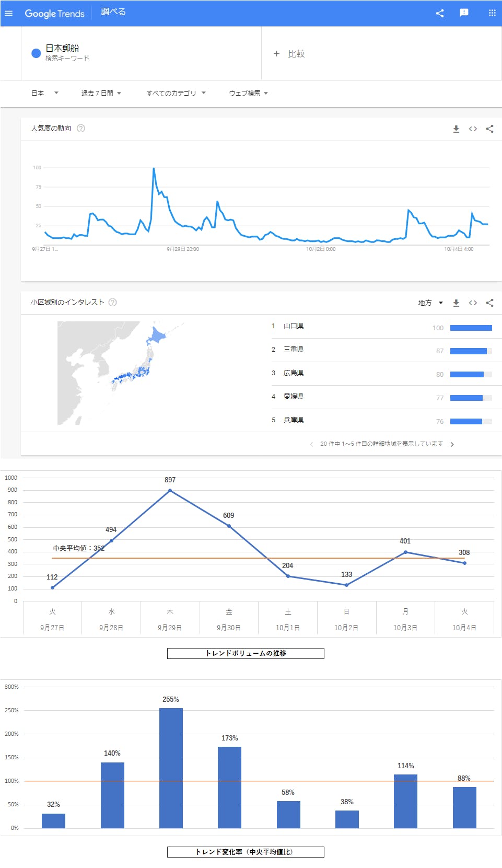Click the 比較 add comparison button
The width and height of the screenshot is (502, 868).
point(289,54)
